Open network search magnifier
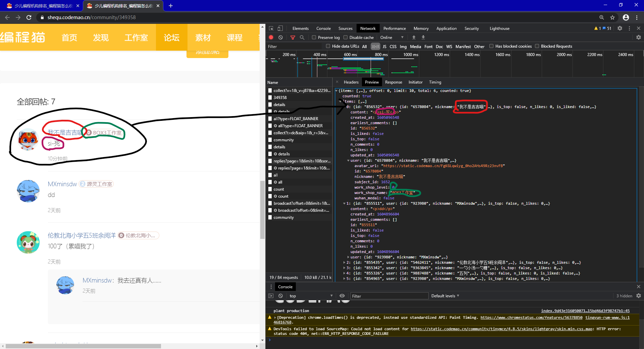The height and width of the screenshot is (349, 644). 302,38
